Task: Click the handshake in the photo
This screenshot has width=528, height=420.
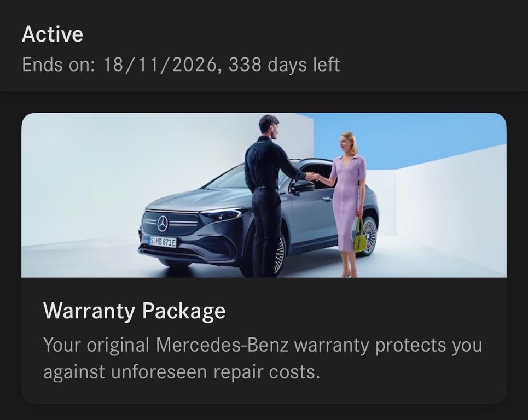Action: 314,176
